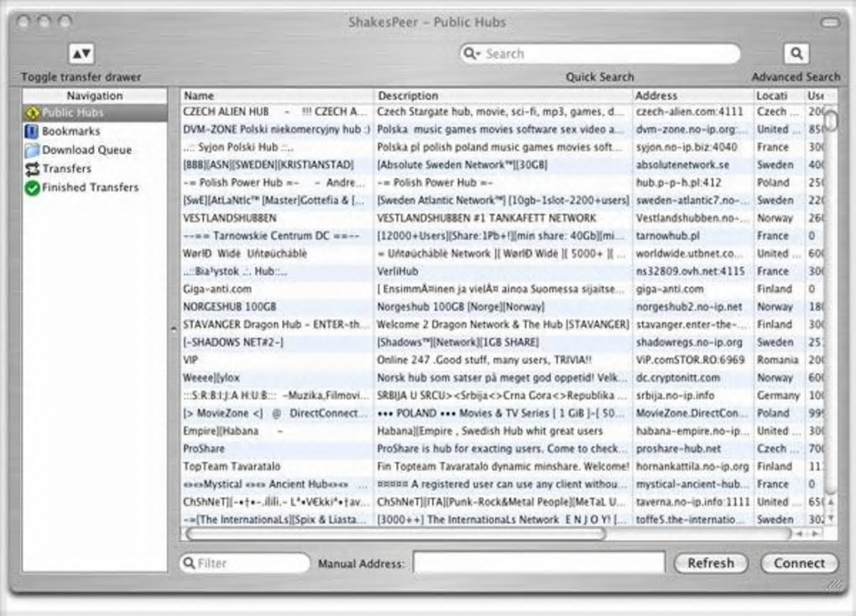Click the horizontal scrollbar thumb
The image size is (856, 616).
pyautogui.click(x=395, y=534)
